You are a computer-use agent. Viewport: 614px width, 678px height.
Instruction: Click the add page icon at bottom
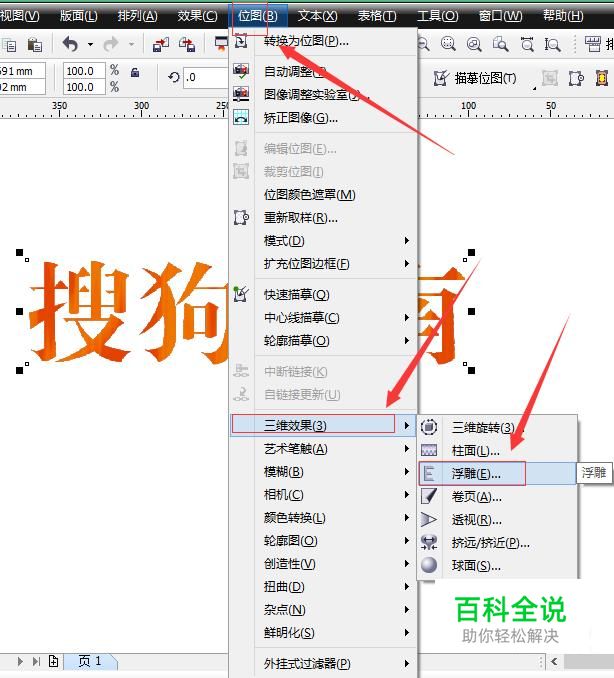click(x=54, y=661)
